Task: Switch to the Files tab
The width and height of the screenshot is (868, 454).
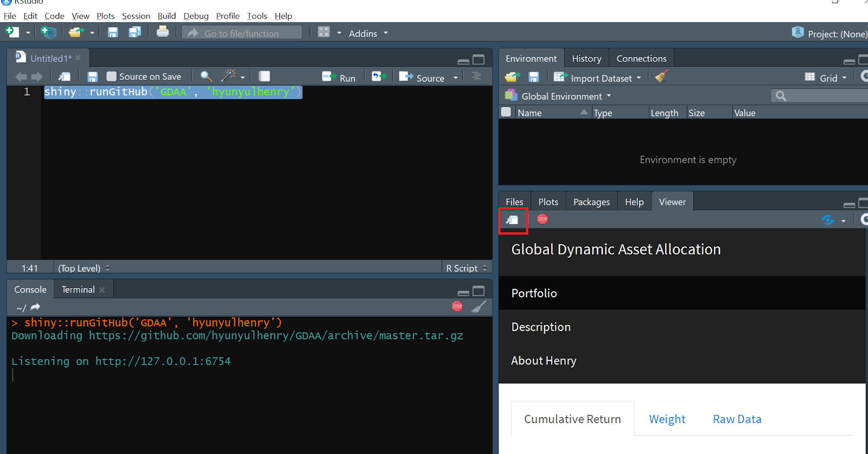Action: [514, 201]
